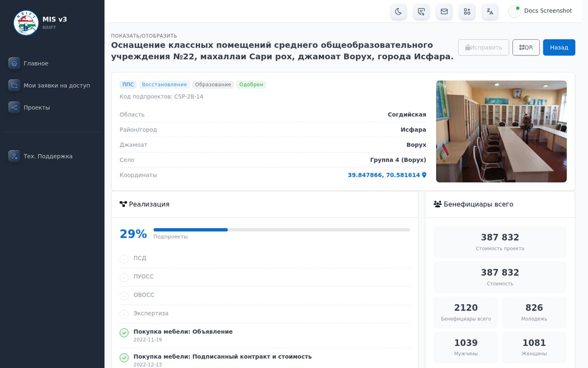
Task: Click the Экспертиза stage row text
Action: [151, 314]
